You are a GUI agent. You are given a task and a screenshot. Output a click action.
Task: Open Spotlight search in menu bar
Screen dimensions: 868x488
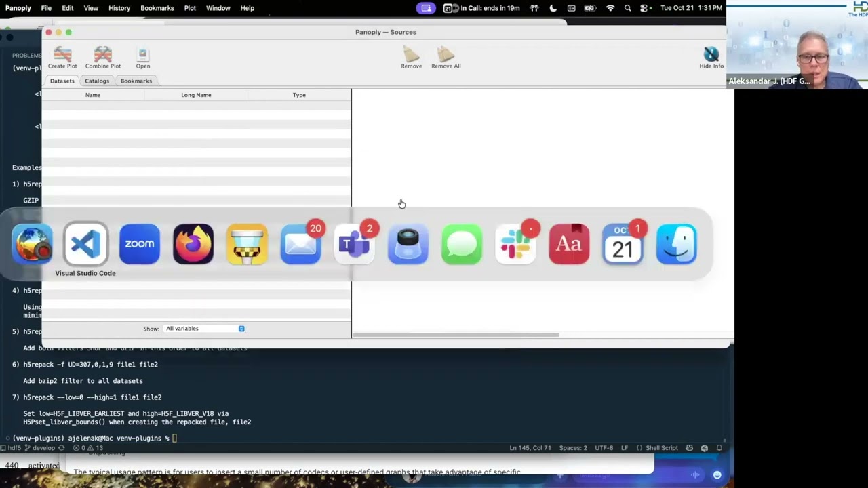[627, 8]
